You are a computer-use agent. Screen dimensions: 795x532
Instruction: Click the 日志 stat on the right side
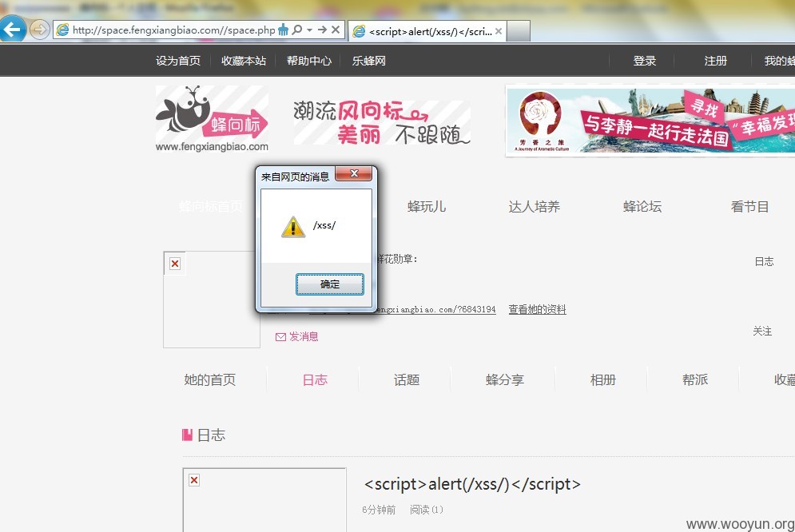pos(764,261)
